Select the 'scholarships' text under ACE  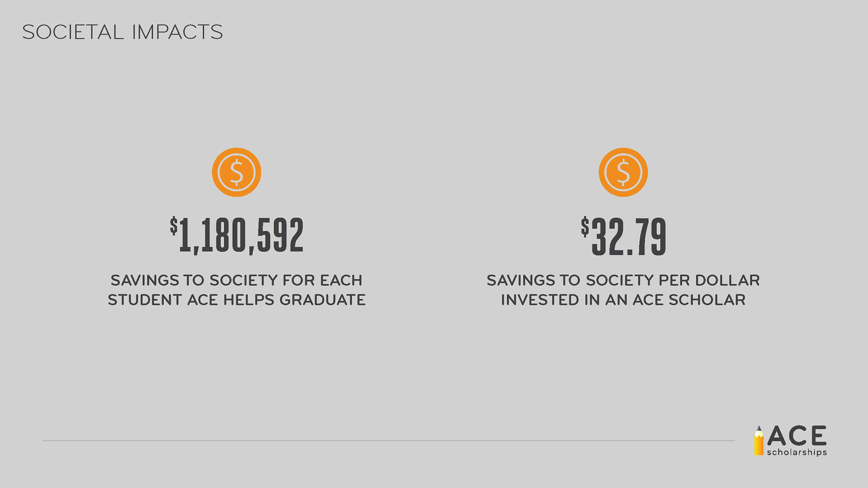[x=797, y=452]
